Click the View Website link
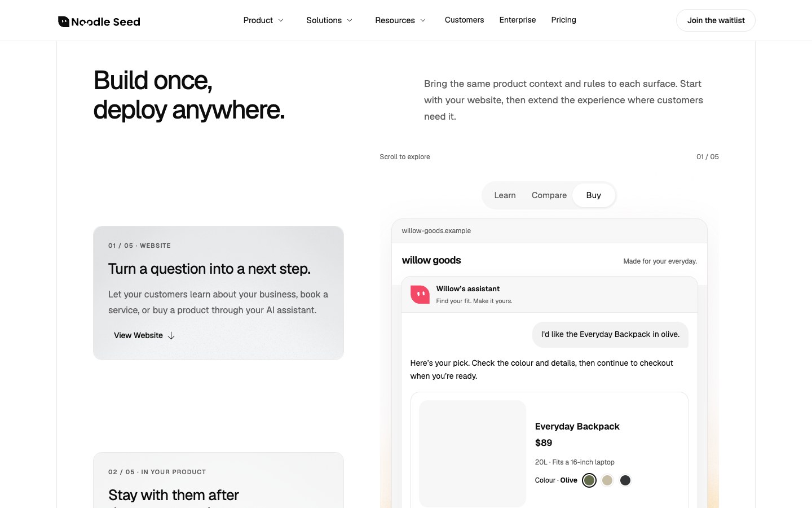The width and height of the screenshot is (812, 508). (x=144, y=335)
